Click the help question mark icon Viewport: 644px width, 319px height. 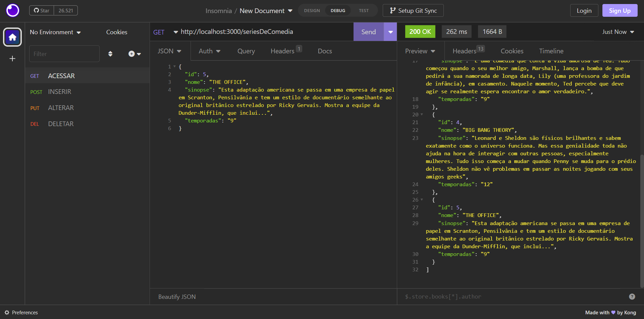pos(632,297)
